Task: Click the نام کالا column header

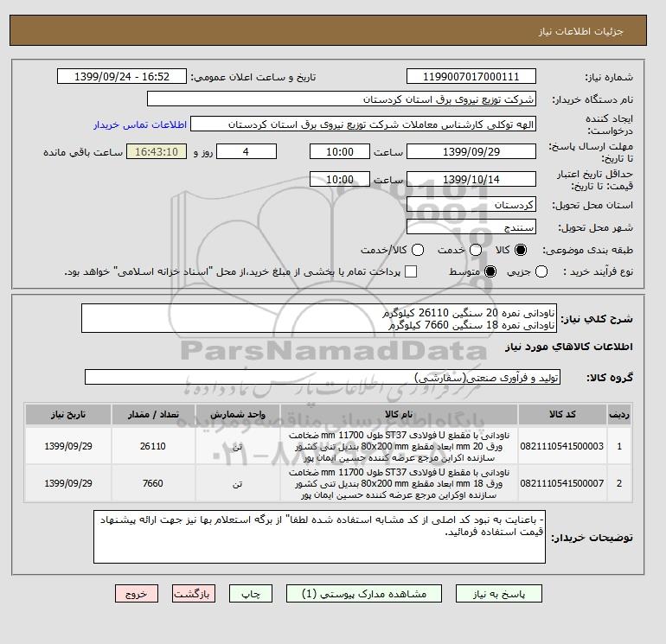Action: (399, 415)
